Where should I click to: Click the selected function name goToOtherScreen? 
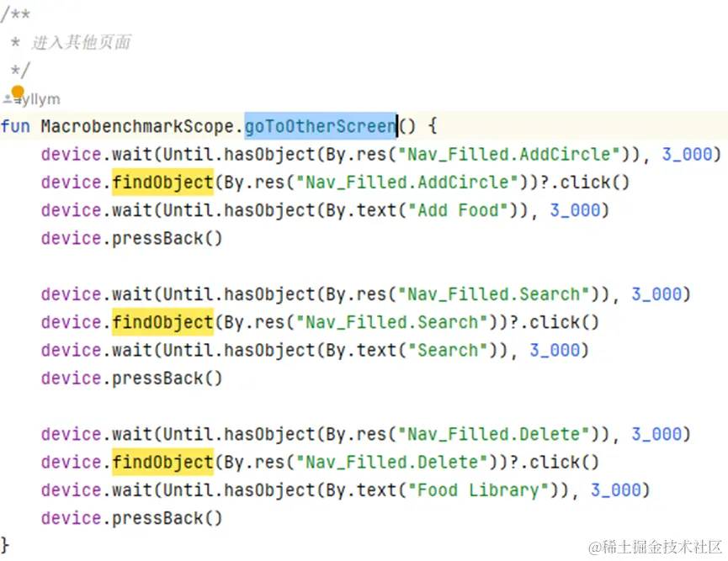click(x=321, y=126)
